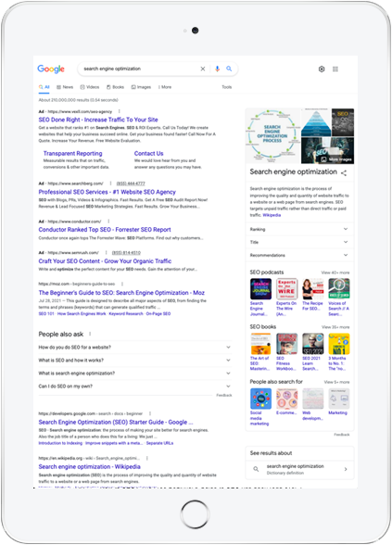
Task: Open The Art of SEO book cover
Action: point(260,344)
